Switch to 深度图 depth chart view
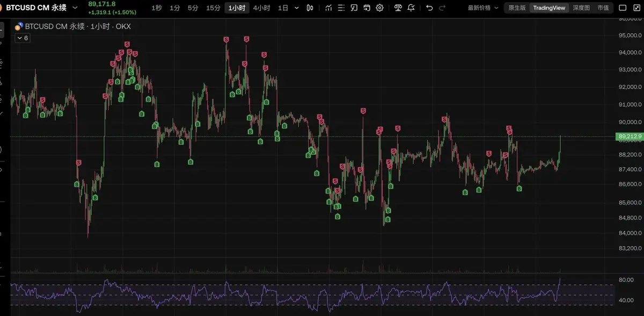 point(582,8)
